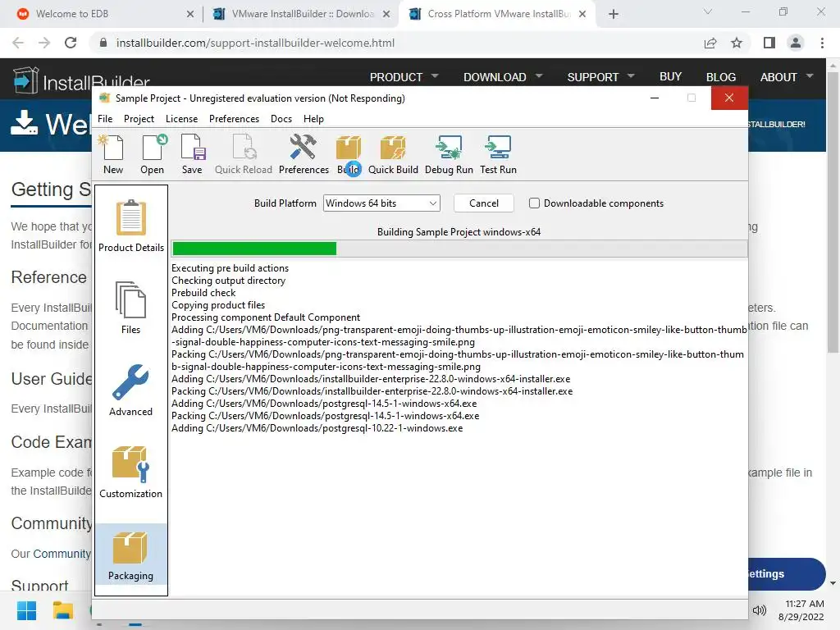Share this page via share icon

[710, 43]
